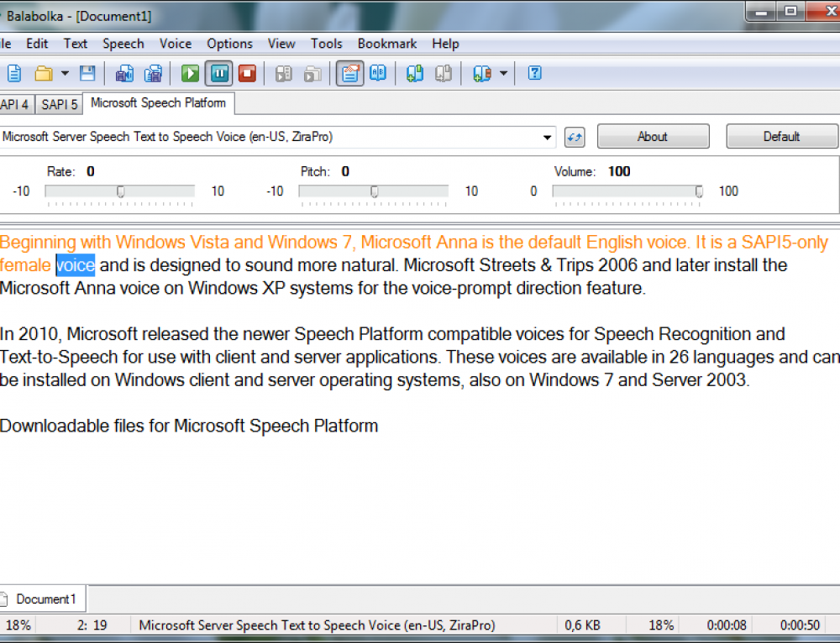Adjust the Volume slider thumb

[x=699, y=191]
